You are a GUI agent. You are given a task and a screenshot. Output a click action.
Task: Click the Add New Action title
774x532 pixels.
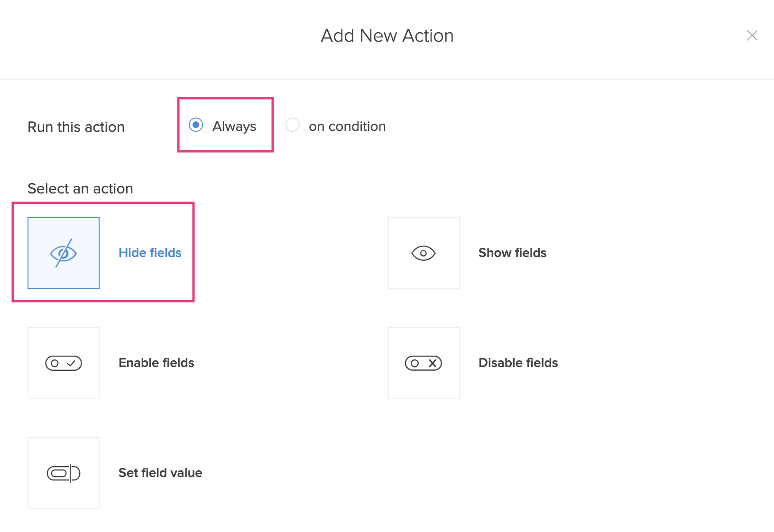click(x=387, y=36)
